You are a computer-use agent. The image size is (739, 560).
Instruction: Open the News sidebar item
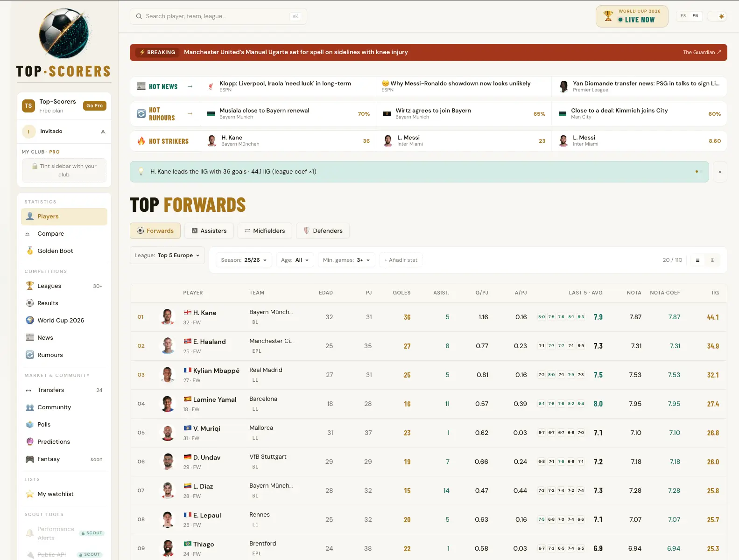click(64, 338)
